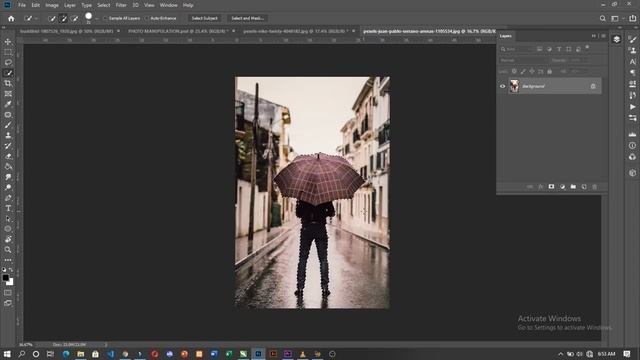Click the Select Subject button
This screenshot has width=640, height=360.
[204, 18]
